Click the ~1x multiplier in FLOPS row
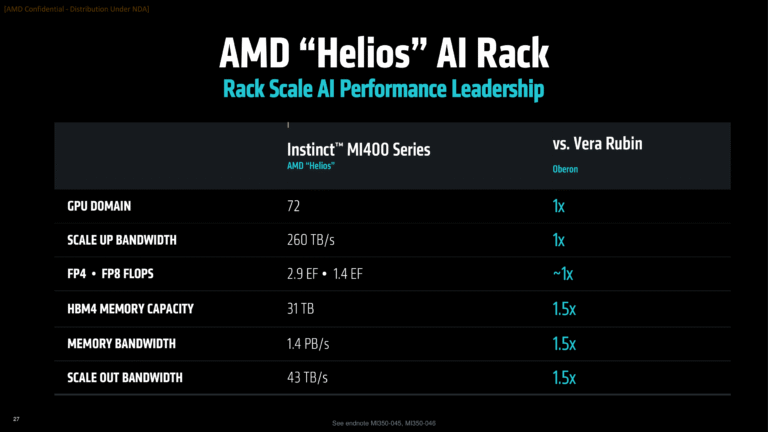The image size is (768, 432). coord(565,274)
